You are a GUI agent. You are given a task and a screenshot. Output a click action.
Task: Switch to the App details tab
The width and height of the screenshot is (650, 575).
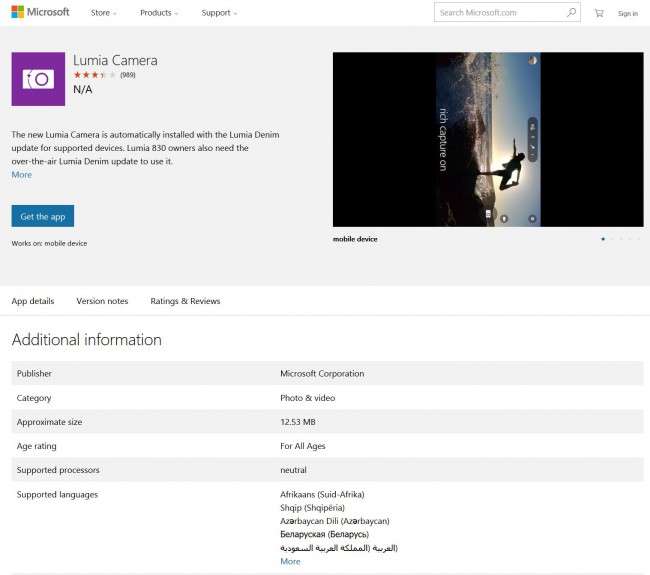[33, 301]
